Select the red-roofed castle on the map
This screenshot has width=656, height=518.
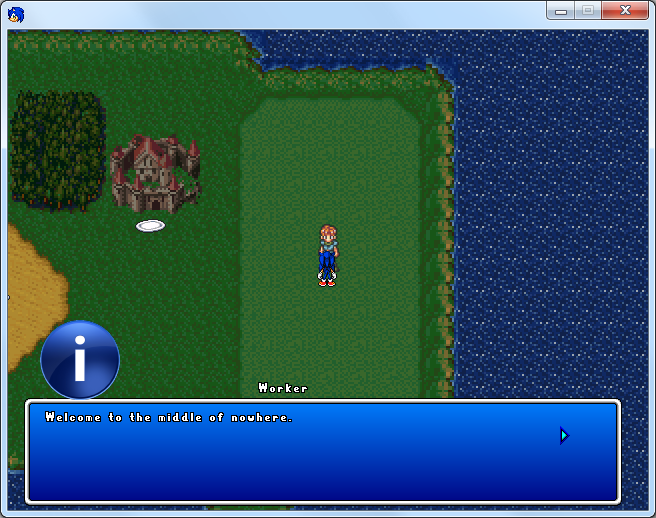coord(155,172)
